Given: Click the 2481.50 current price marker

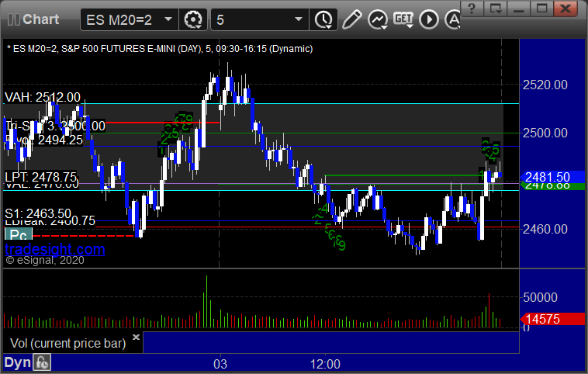Looking at the screenshot, I should coord(552,177).
